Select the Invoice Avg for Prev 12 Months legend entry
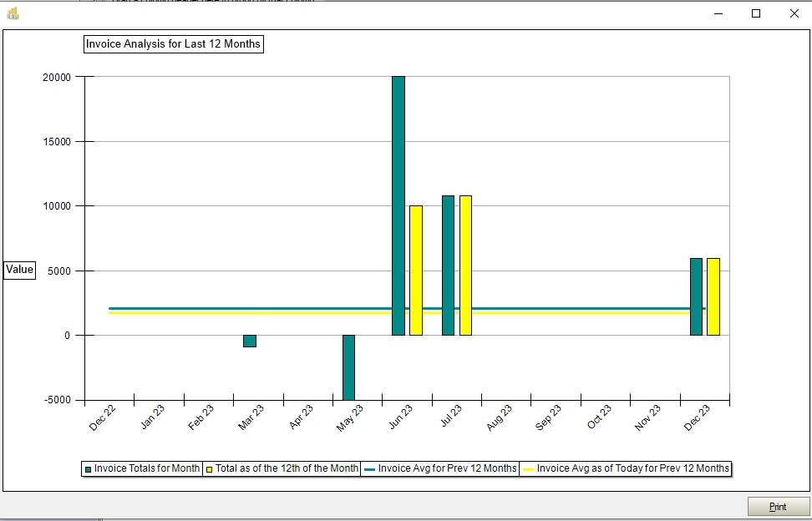This screenshot has width=812, height=521. coord(439,469)
